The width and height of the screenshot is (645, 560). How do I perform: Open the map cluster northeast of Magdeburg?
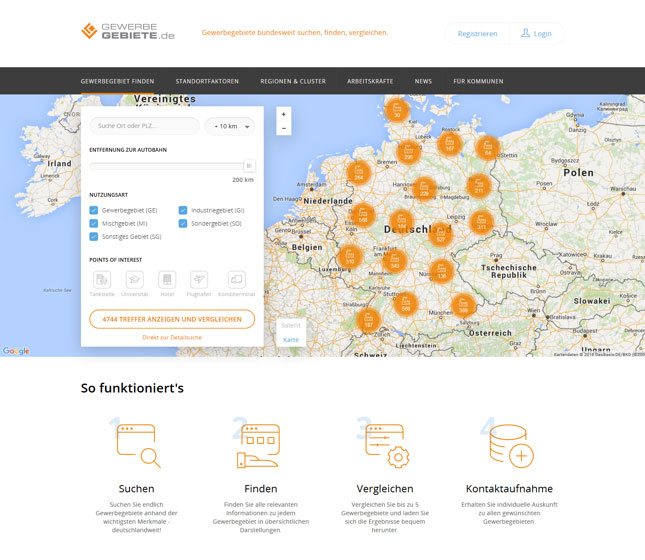[x=479, y=186]
